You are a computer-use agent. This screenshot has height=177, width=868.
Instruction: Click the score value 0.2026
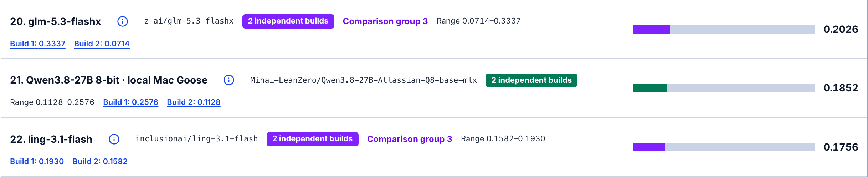(x=841, y=29)
